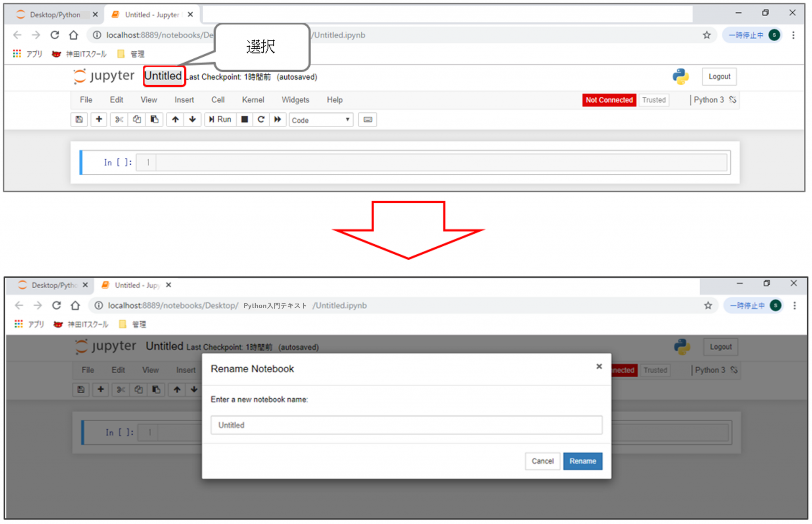
Task: Cut selected cell using scissors icon
Action: 119,119
